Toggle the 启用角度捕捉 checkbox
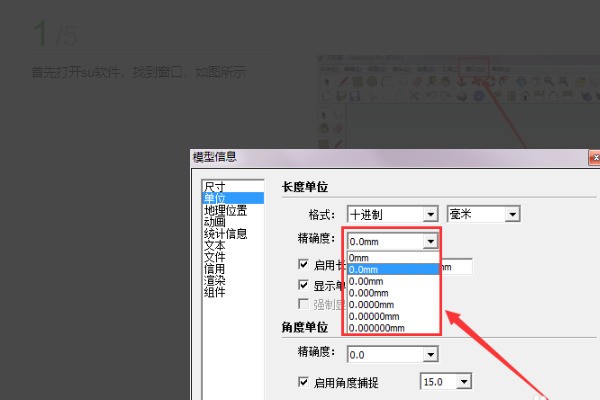The width and height of the screenshot is (600, 400). [303, 382]
